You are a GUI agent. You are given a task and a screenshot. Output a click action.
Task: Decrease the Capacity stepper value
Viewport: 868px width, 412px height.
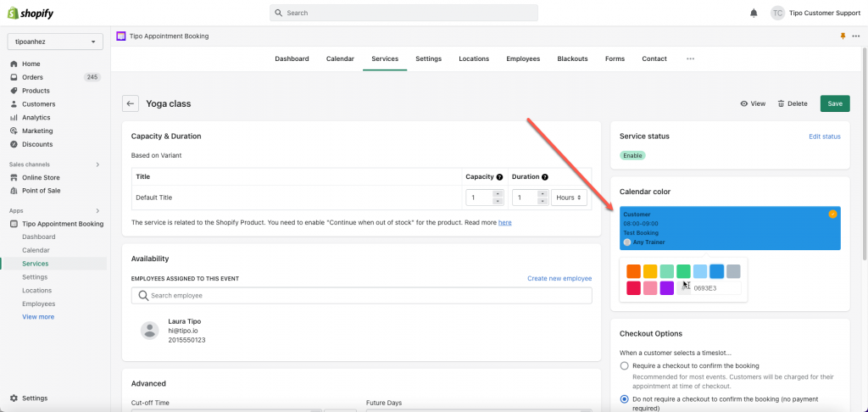pyautogui.click(x=497, y=201)
